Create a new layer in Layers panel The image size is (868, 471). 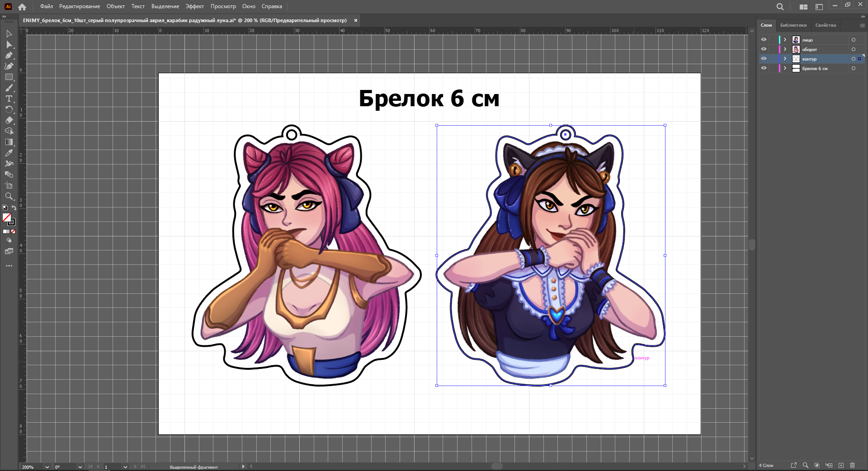coord(841,465)
